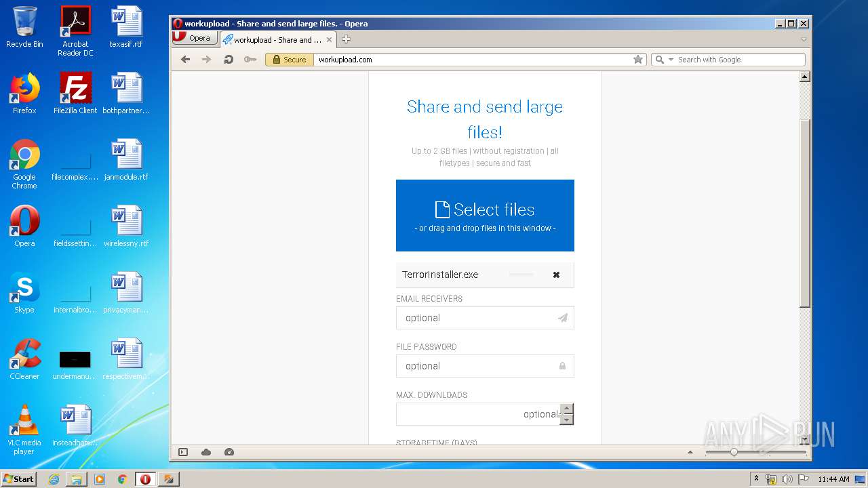Launch Opera desktop shortcut
The image size is (868, 488).
[24, 226]
